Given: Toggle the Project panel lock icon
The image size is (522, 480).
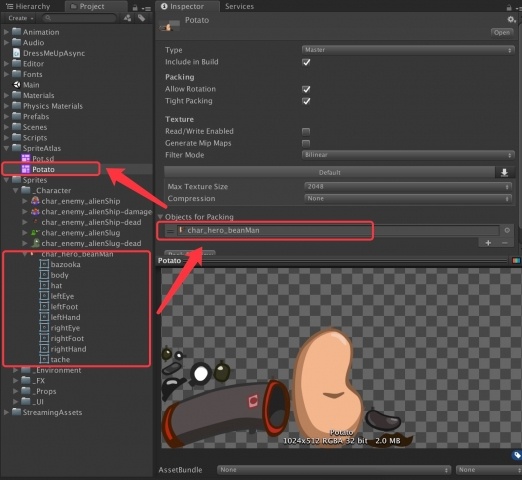Looking at the screenshot, I should [135, 7].
